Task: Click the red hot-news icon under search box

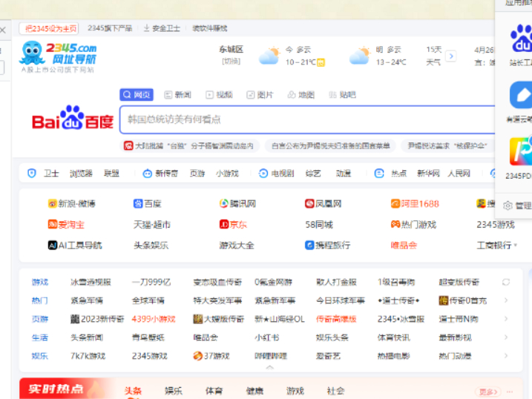Action: pyautogui.click(x=128, y=146)
